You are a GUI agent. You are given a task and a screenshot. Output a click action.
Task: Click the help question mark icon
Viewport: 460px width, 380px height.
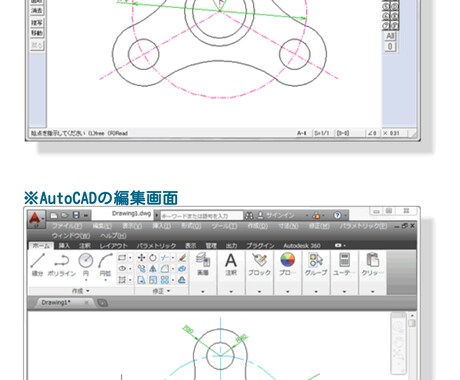pyautogui.click(x=337, y=215)
